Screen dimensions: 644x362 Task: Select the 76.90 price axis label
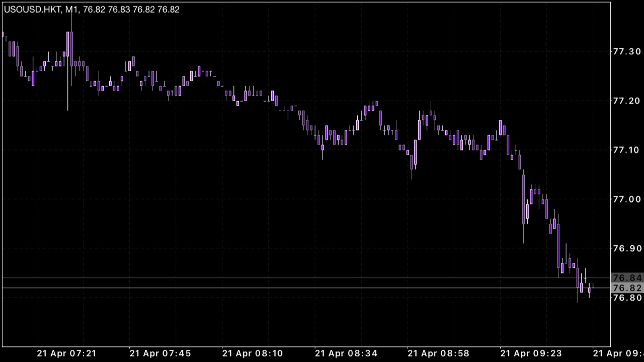pyautogui.click(x=627, y=248)
